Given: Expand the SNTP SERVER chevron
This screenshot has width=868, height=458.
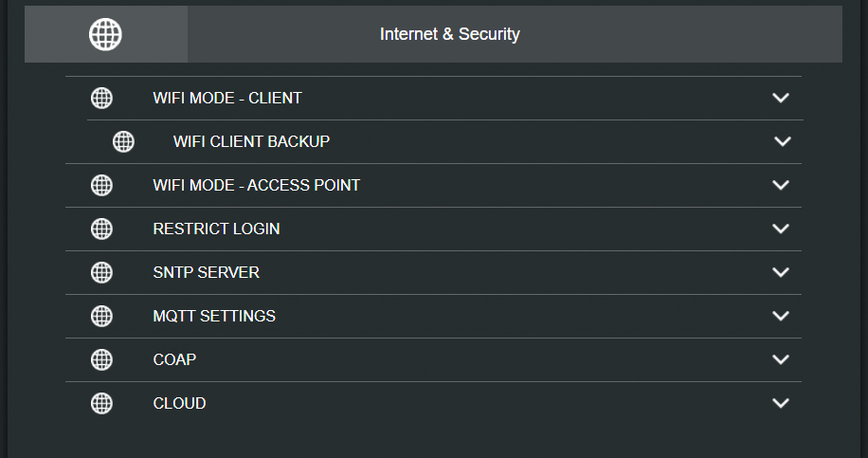Looking at the screenshot, I should pyautogui.click(x=781, y=272).
